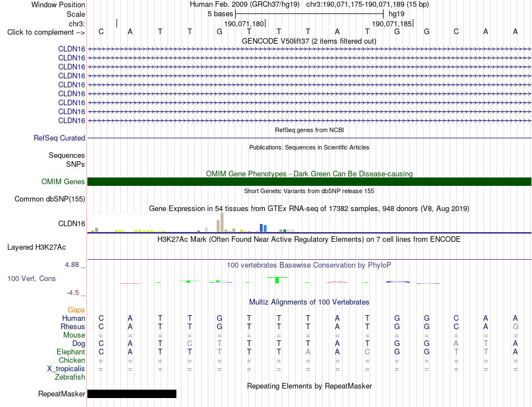Click the '5 bases' scale bar label

(220, 14)
